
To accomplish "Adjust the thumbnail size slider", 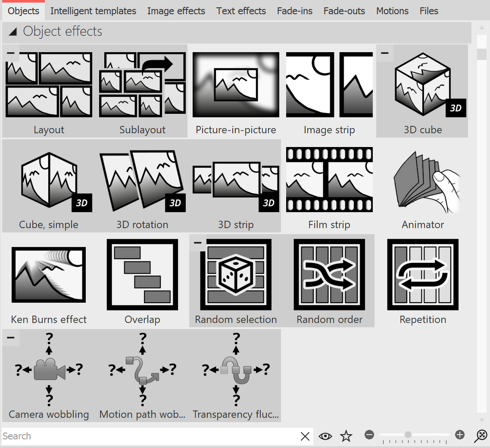I will (407, 435).
